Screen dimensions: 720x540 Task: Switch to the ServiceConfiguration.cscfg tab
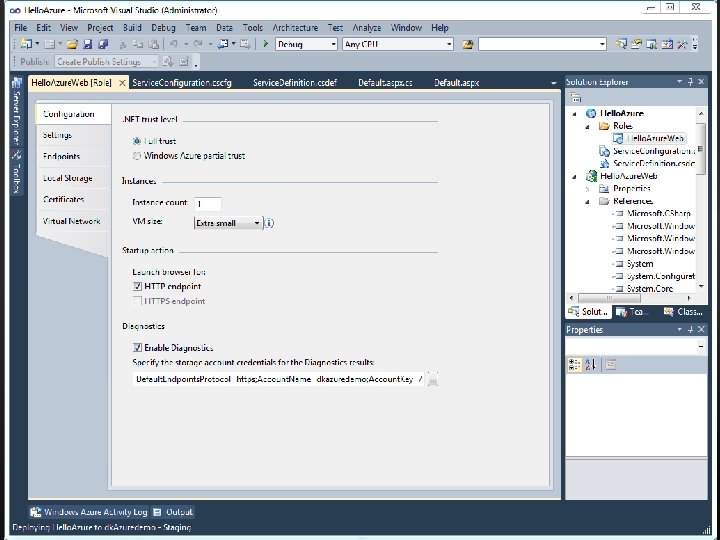(x=182, y=83)
